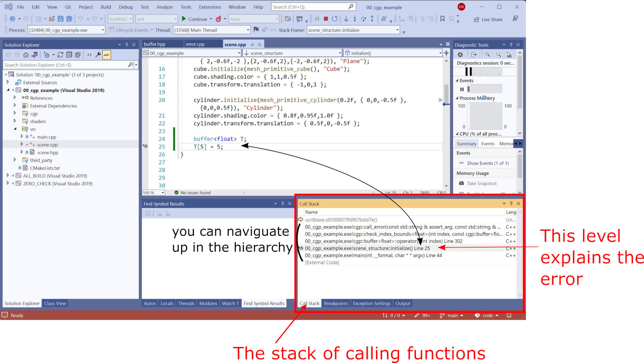Click the Zoom In magnifier in Diagnostic Tools
Image resolution: width=644 pixels, height=363 pixels.
coord(487,55)
